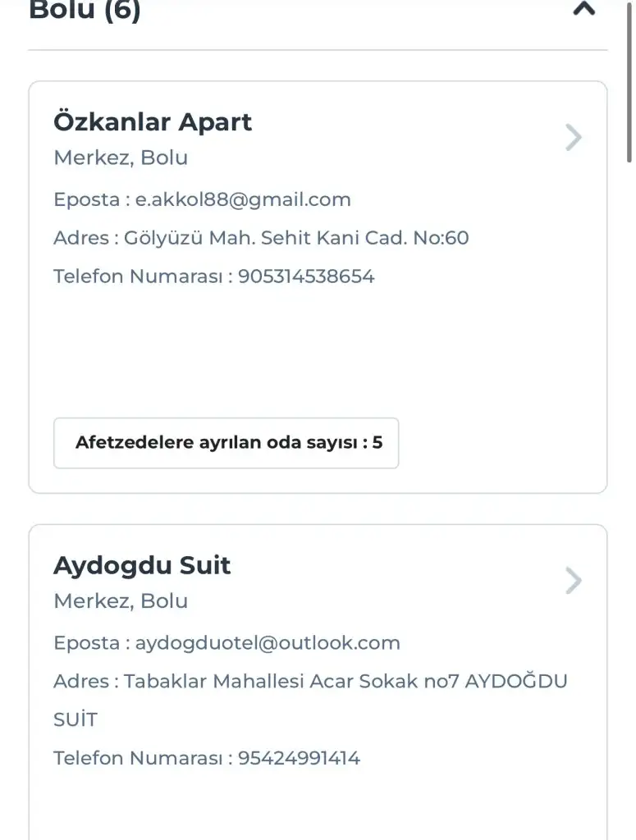Click the 'Adres' label in Aydogdu Suit card
Screen dimensions: 636x840
tap(80, 682)
